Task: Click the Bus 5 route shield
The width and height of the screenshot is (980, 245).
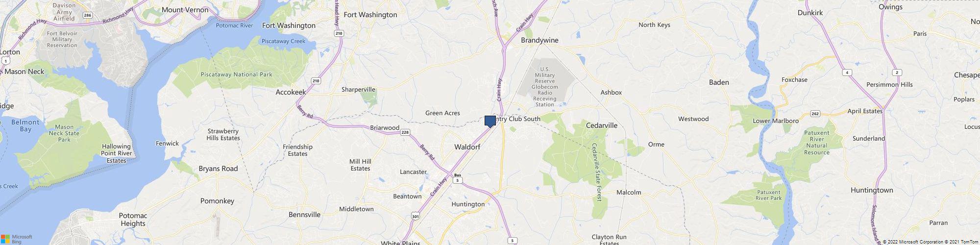Action: (x=458, y=178)
